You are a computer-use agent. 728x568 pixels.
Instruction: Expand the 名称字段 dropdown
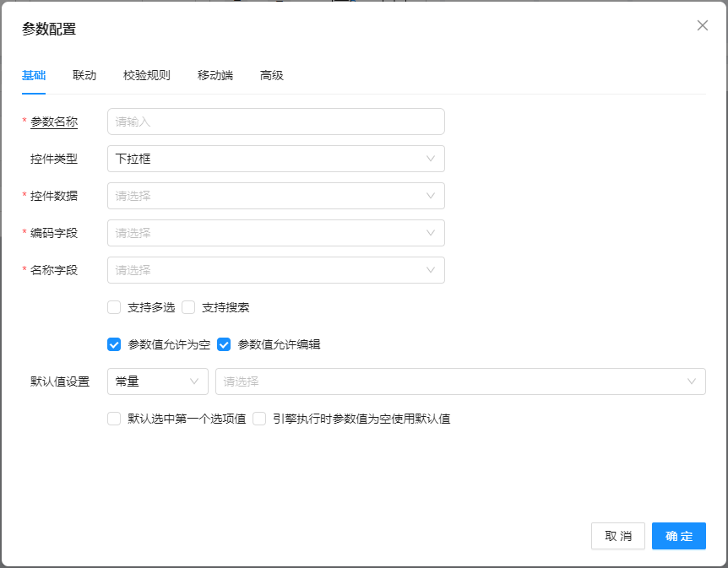click(x=275, y=270)
